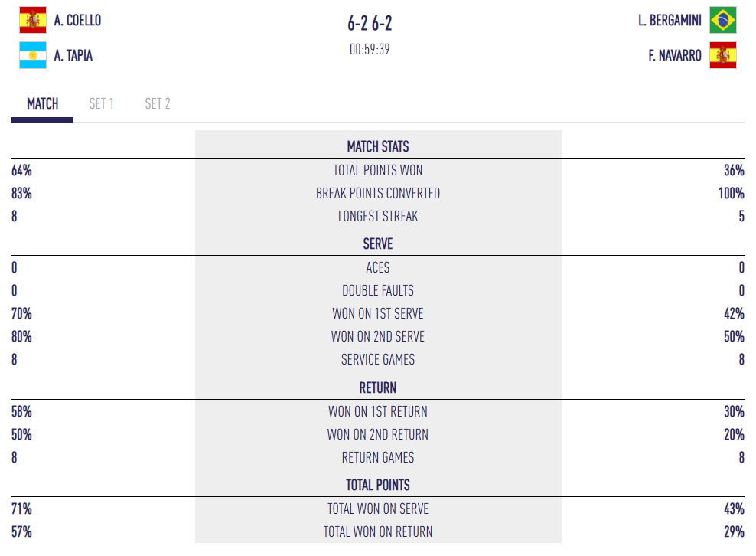The image size is (756, 556).
Task: Click the Argentina flag beside A. Tapia
Action: coord(33,56)
